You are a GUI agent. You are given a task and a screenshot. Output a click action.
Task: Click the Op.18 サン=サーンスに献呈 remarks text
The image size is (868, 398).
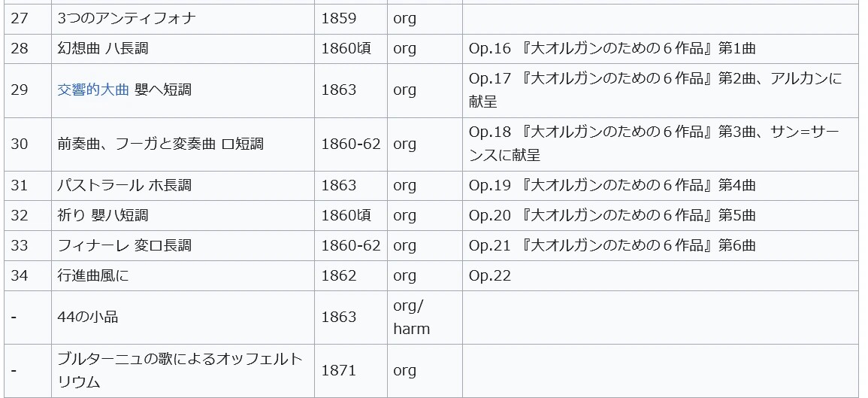(x=653, y=144)
